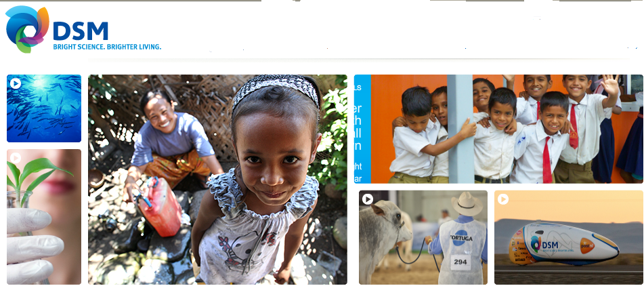644x286 pixels.
Task: Play the cattle show video
Action: pyautogui.click(x=368, y=199)
